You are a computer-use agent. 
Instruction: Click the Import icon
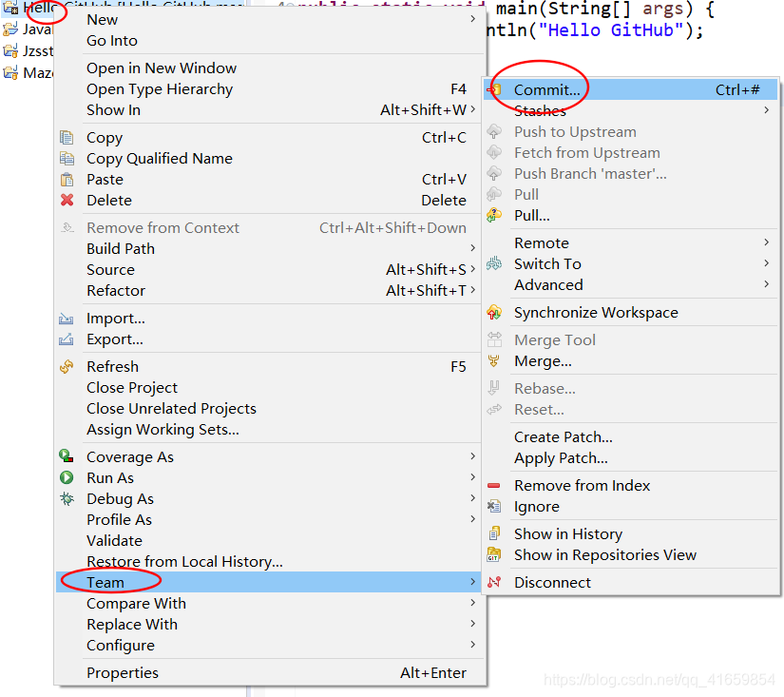coord(66,319)
